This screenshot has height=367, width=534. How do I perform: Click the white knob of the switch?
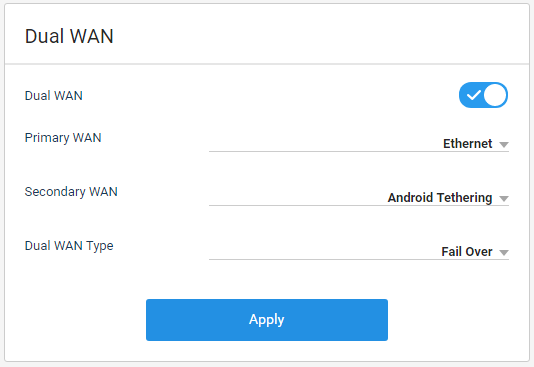pos(495,95)
